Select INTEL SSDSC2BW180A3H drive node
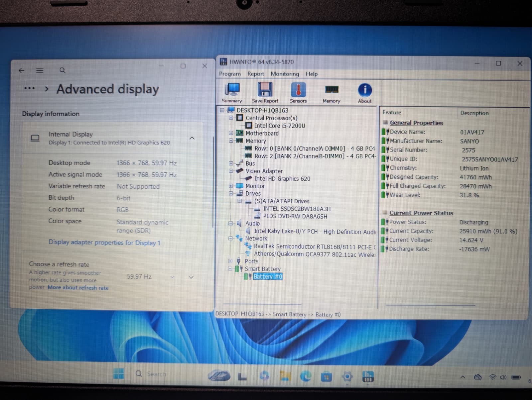532x400 pixels. tap(297, 209)
